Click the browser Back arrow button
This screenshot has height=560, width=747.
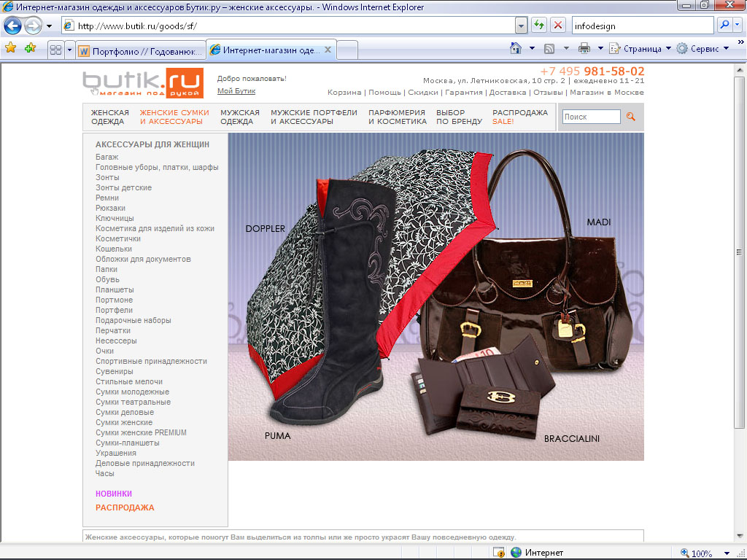[x=12, y=26]
